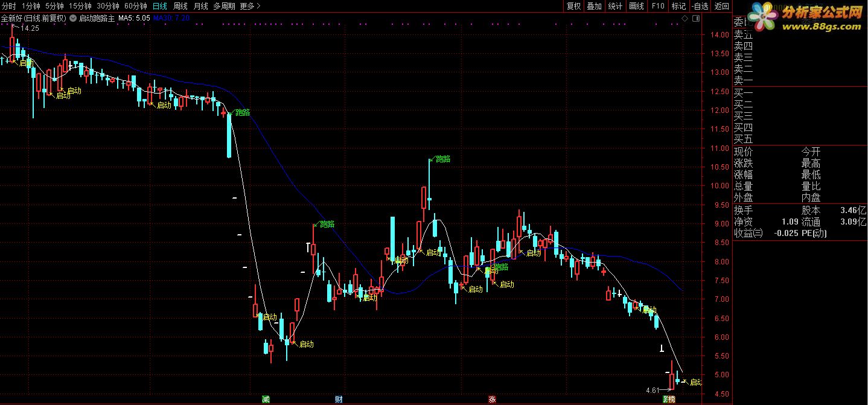This screenshot has width=868, height=405.
Task: Select the 5分钟 period tab
Action: 54,6
